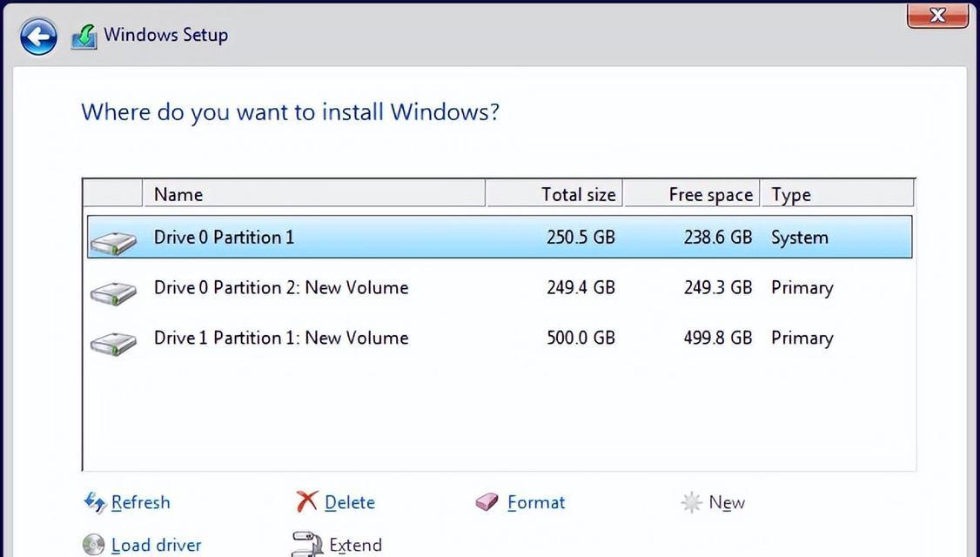Viewport: 980px width, 557px height.
Task: Click the disc Load driver icon
Action: coord(94,545)
